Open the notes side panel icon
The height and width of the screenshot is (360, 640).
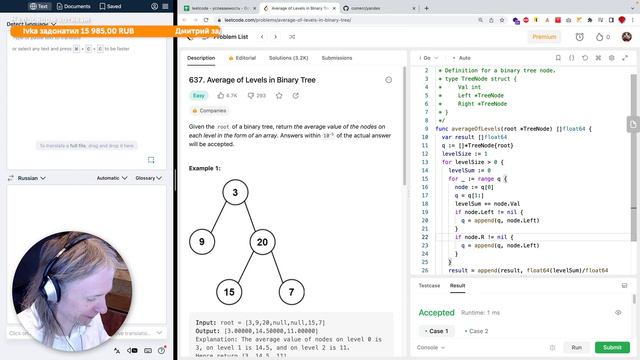pyautogui.click(x=633, y=124)
